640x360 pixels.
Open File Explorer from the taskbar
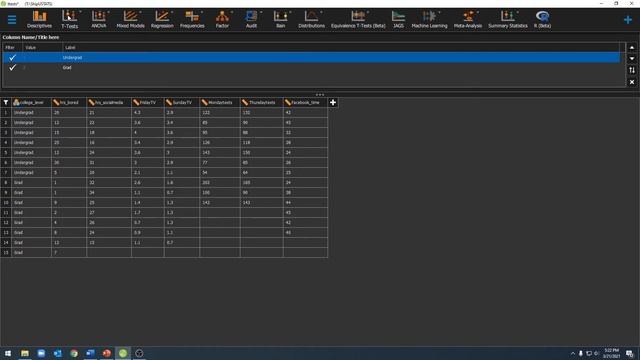coord(25,353)
